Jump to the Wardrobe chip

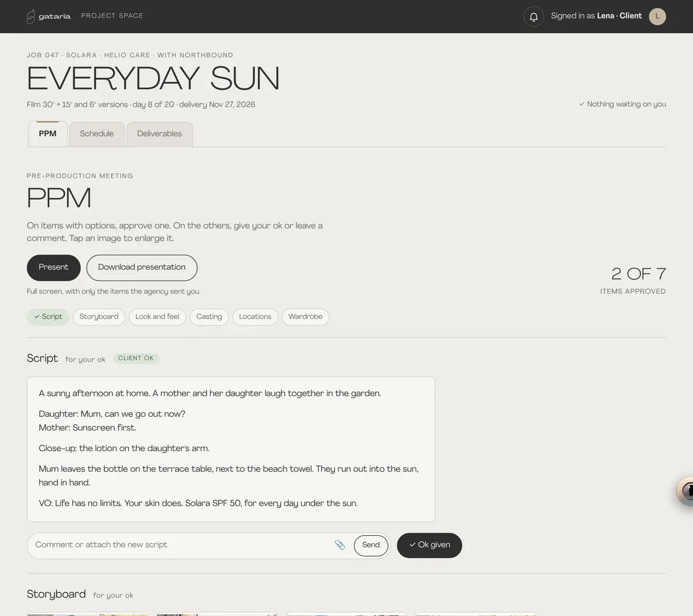(305, 317)
